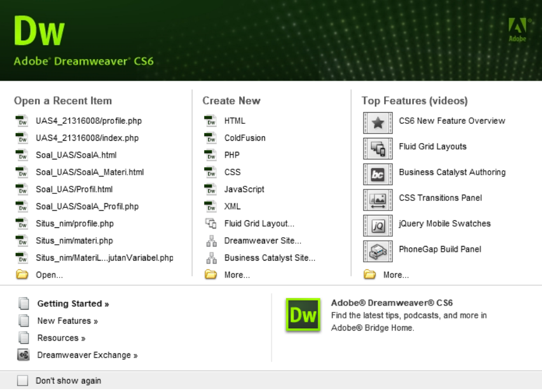
Task: Enable the Don't show again checkbox
Action: 23,381
